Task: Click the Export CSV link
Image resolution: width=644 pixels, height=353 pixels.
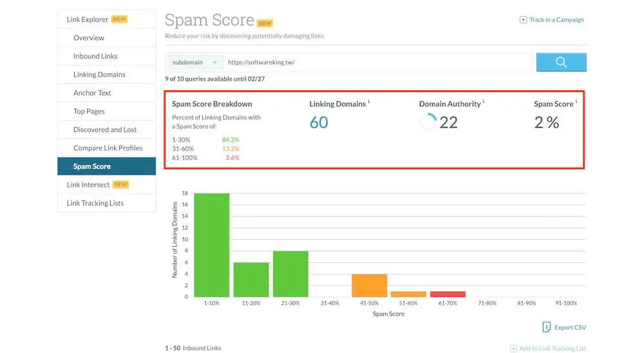Action: click(570, 327)
